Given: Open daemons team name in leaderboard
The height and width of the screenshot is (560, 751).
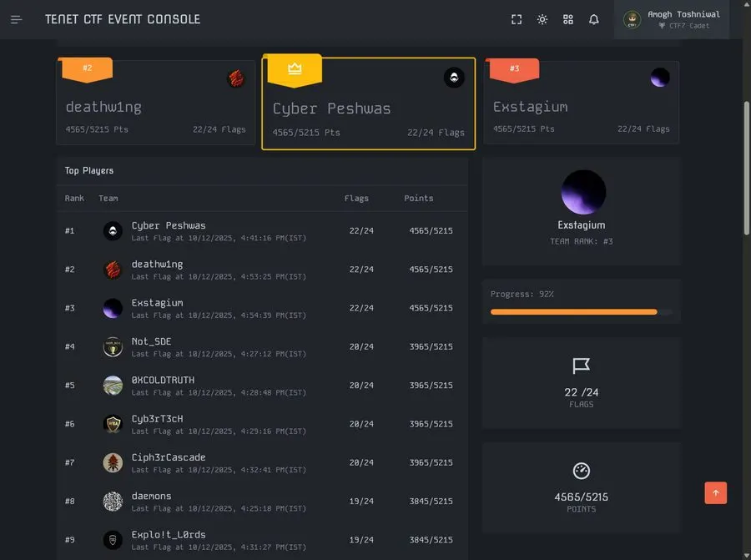Looking at the screenshot, I should pyautogui.click(x=151, y=496).
